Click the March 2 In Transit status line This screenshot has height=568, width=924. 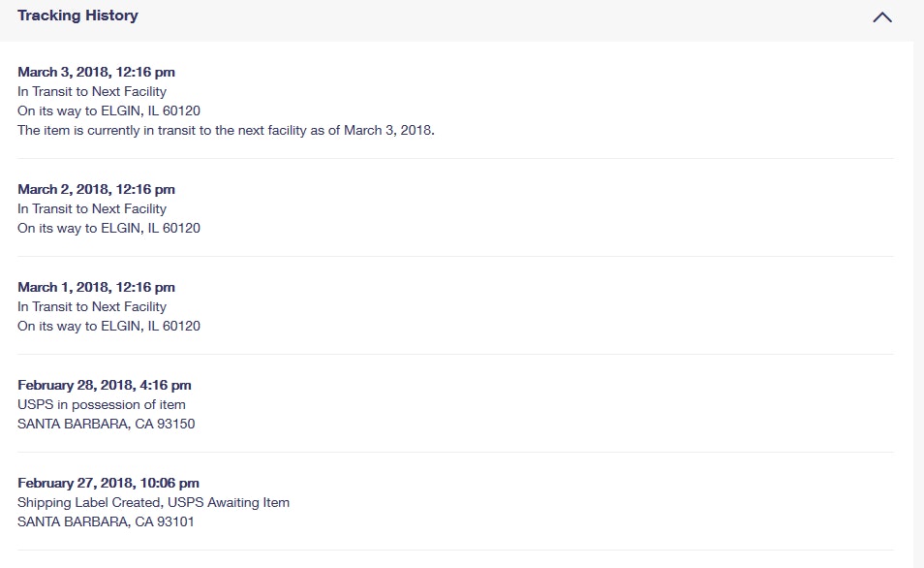(92, 208)
